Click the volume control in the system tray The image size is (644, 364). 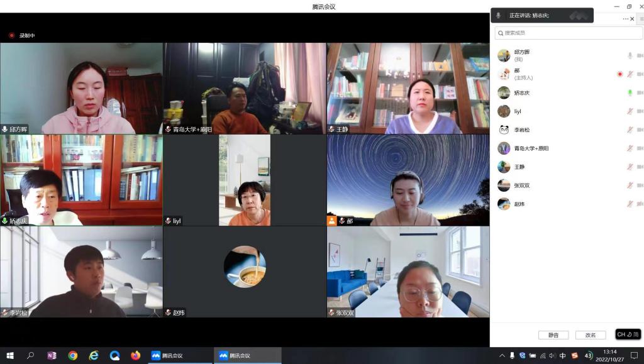tap(553, 355)
